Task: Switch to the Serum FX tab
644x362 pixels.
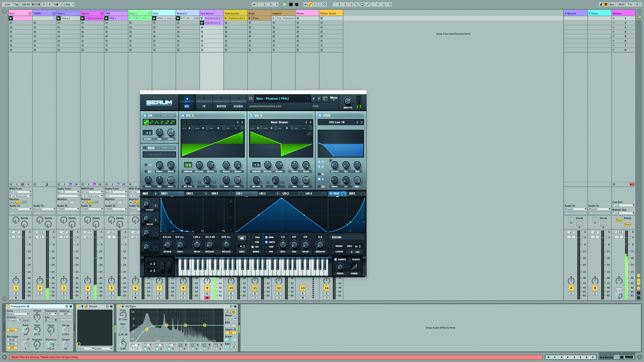Action: point(204,103)
